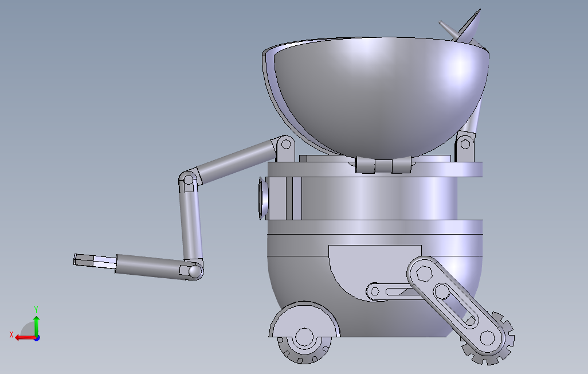Image resolution: width=588 pixels, height=374 pixels.
Task: Click the green Y axis arrow of the triad
Action: (36, 326)
